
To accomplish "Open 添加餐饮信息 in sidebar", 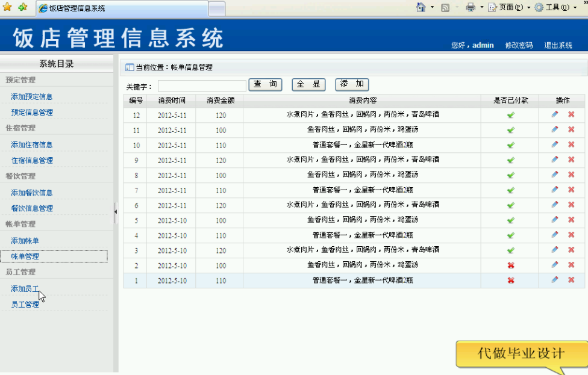I will click(32, 193).
